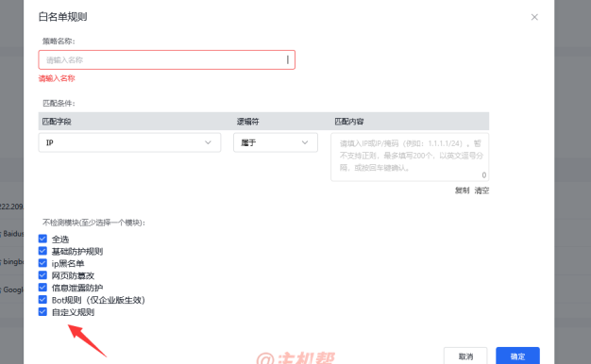Click the 匹配字段 column header
The height and width of the screenshot is (364, 591).
coord(57,122)
